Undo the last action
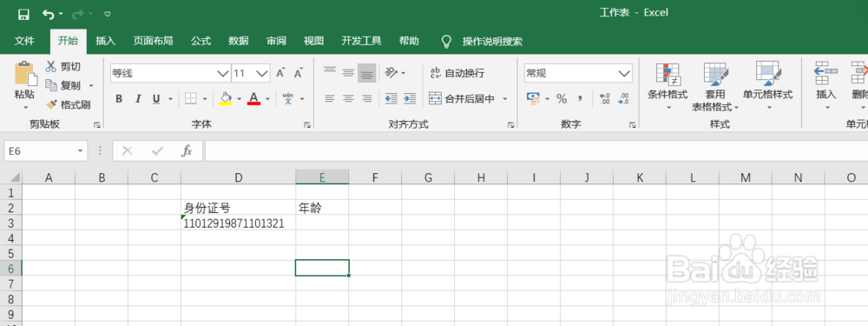The image size is (868, 326). click(49, 14)
